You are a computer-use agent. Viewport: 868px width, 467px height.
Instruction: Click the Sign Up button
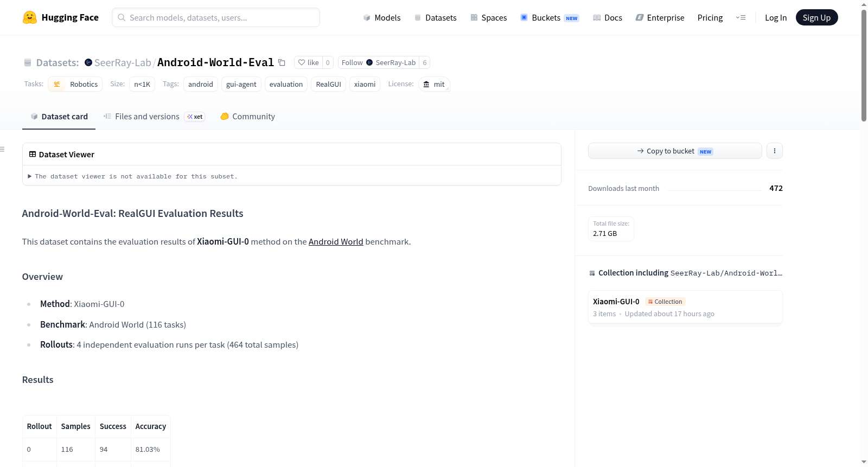pos(816,17)
